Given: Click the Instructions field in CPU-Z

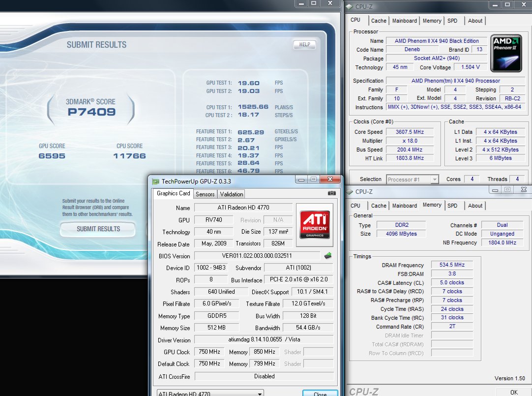Looking at the screenshot, I should click(455, 107).
